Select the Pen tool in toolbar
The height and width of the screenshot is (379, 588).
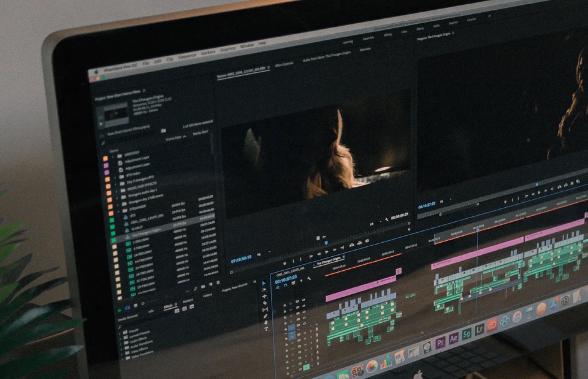(x=265, y=316)
